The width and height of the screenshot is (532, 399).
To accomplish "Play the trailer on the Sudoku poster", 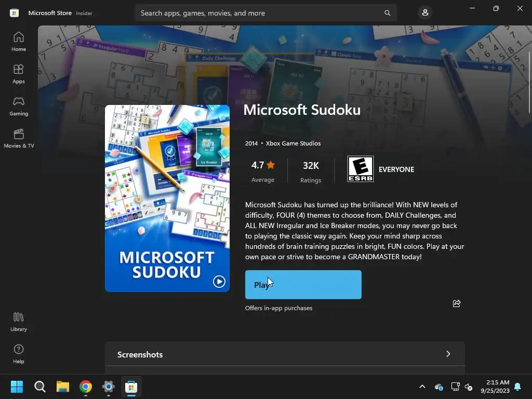I will [219, 281].
